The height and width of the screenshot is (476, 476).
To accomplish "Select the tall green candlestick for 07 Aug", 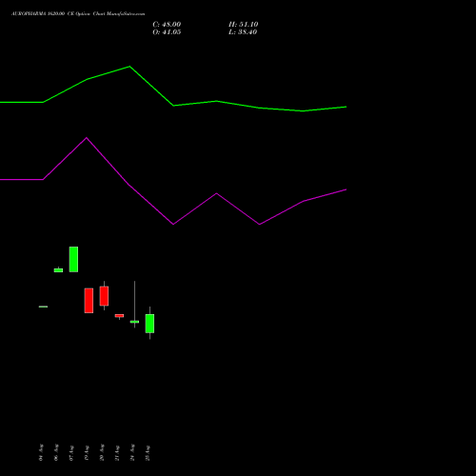I will click(x=73, y=259).
